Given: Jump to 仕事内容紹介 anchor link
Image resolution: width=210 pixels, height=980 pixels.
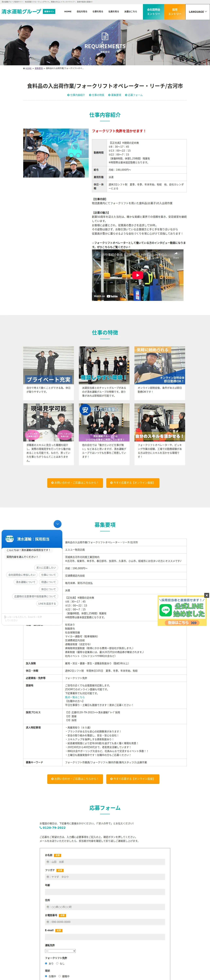Looking at the screenshot, I should point(76,95).
